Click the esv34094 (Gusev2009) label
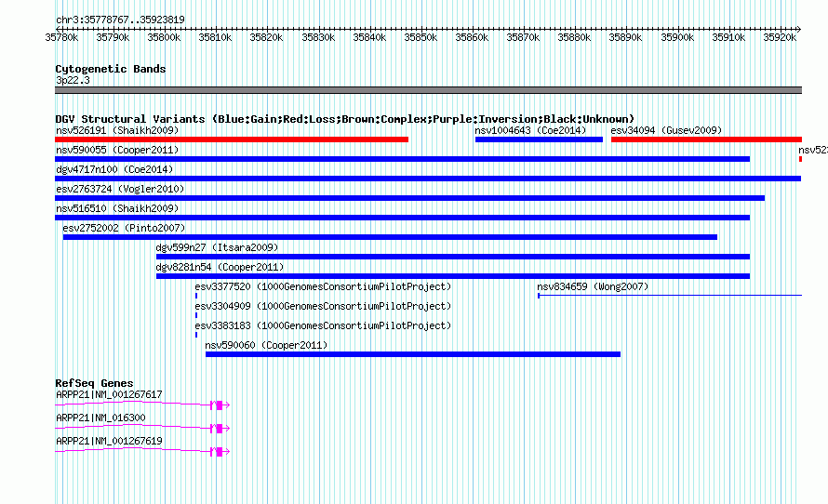This screenshot has width=828, height=504. 666,130
